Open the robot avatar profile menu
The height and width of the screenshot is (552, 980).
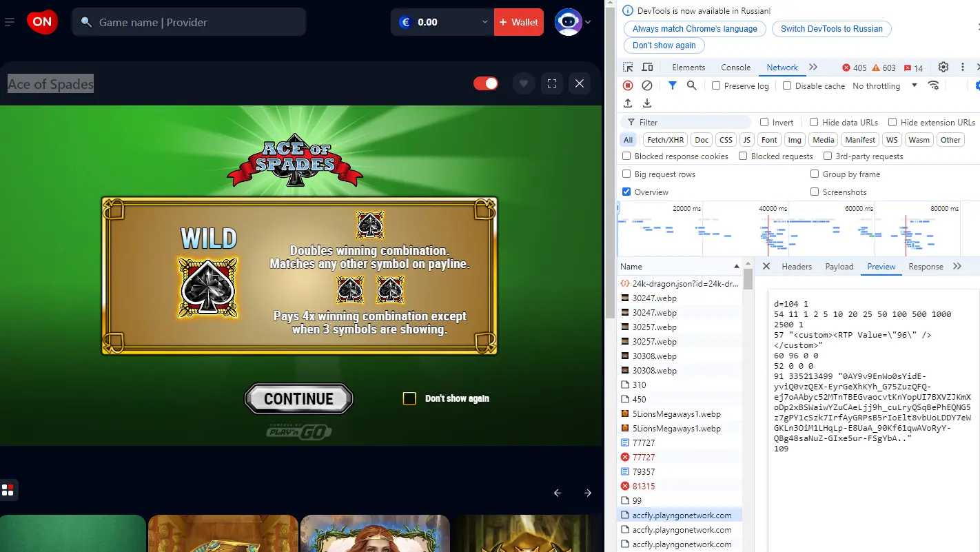[x=573, y=22]
